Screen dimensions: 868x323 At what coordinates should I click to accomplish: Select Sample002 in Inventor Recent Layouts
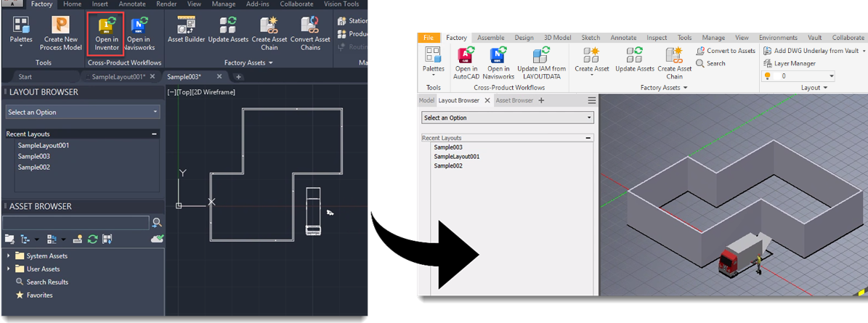[x=448, y=166]
